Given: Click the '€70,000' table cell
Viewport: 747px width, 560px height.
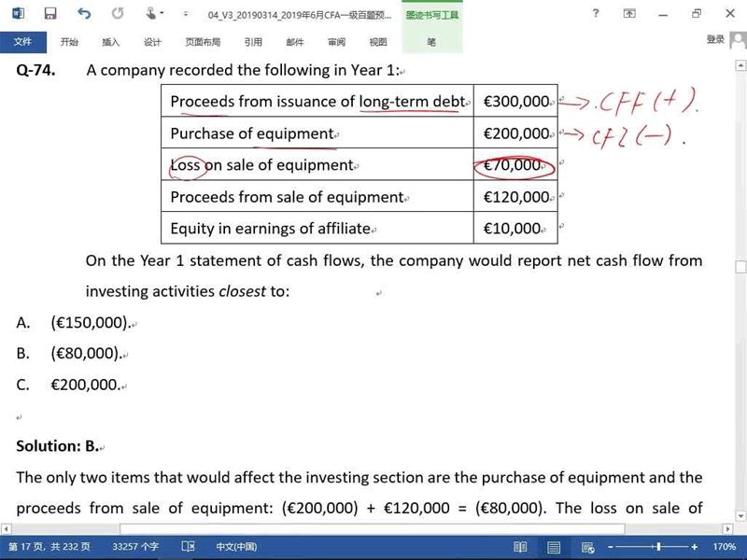Looking at the screenshot, I should [516, 165].
